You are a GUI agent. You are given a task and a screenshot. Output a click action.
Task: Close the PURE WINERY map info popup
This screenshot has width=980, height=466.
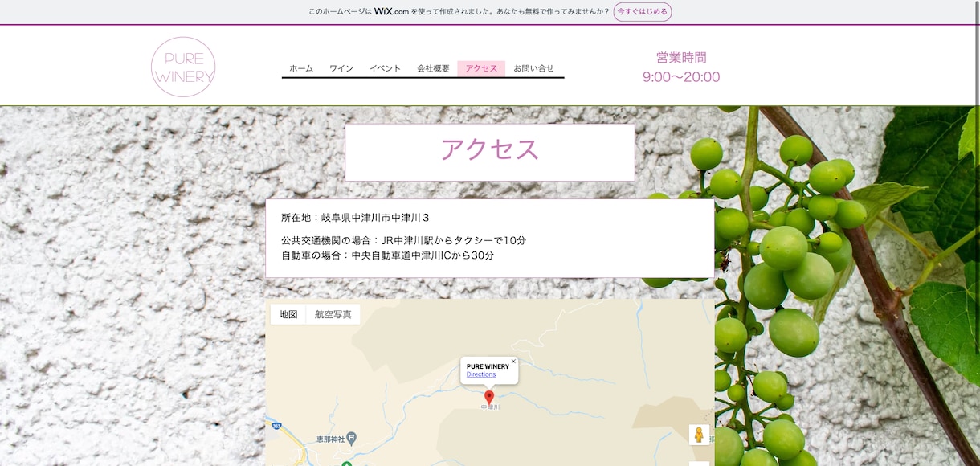pos(513,362)
